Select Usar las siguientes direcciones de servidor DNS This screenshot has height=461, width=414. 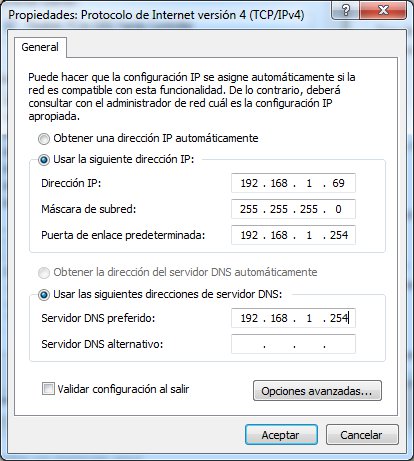coord(44,295)
